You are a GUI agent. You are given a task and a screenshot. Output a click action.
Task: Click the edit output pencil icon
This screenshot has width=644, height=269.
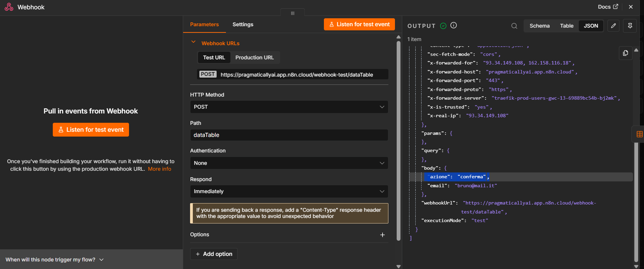[613, 26]
